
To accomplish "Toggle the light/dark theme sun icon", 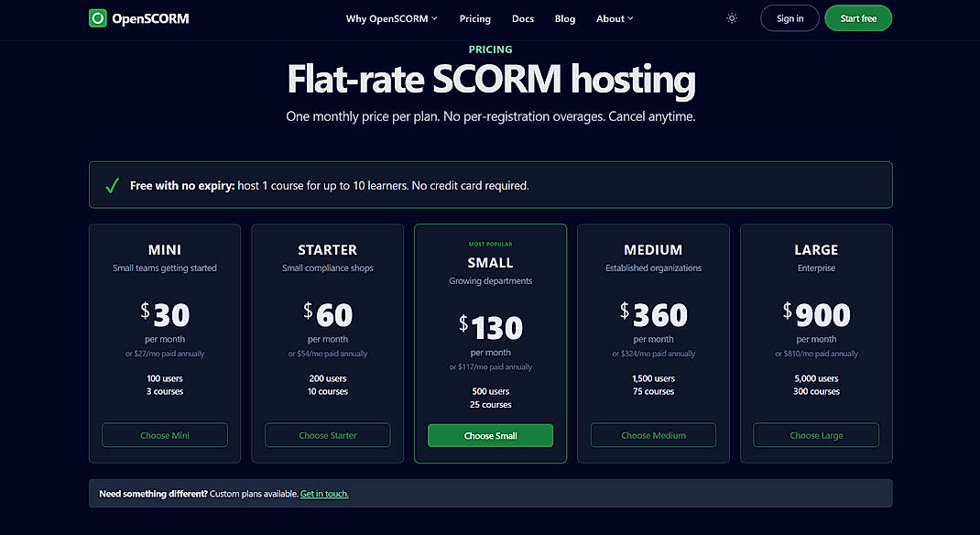I will (732, 18).
